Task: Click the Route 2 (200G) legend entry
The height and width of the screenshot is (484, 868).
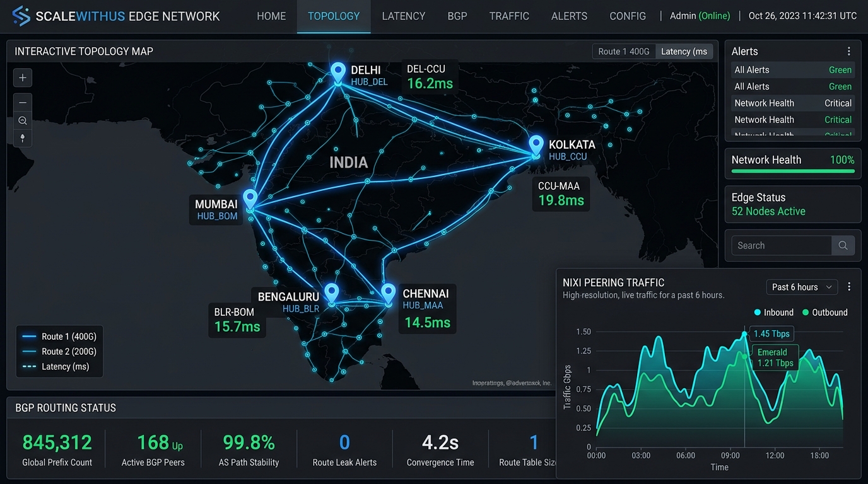Action: point(59,352)
